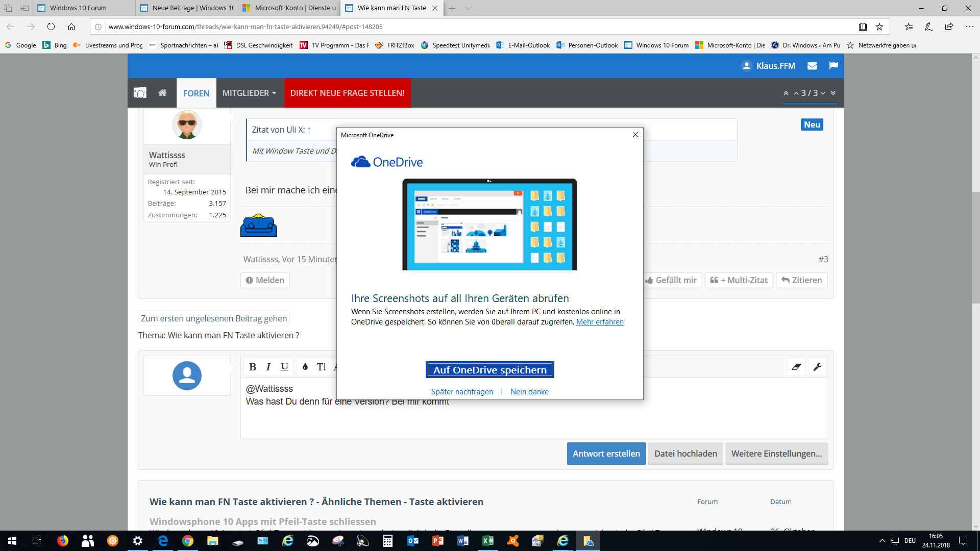Show hidden tray icons chevron
Screen dimensions: 980x551
pos(882,541)
